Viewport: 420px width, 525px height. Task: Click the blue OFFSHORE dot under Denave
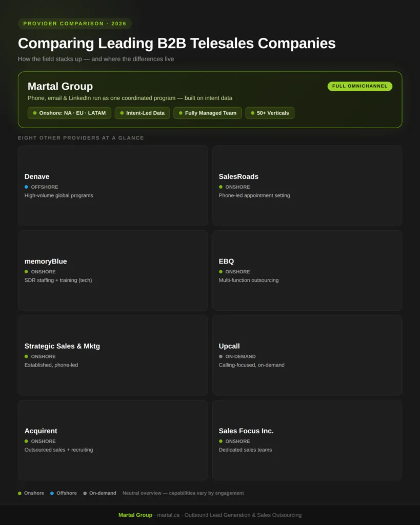[x=26, y=187]
